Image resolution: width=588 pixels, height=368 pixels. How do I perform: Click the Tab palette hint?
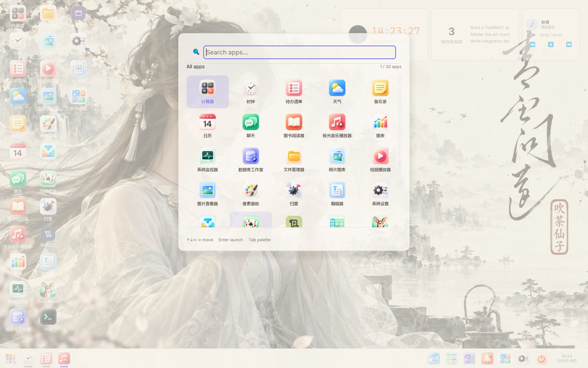260,240
